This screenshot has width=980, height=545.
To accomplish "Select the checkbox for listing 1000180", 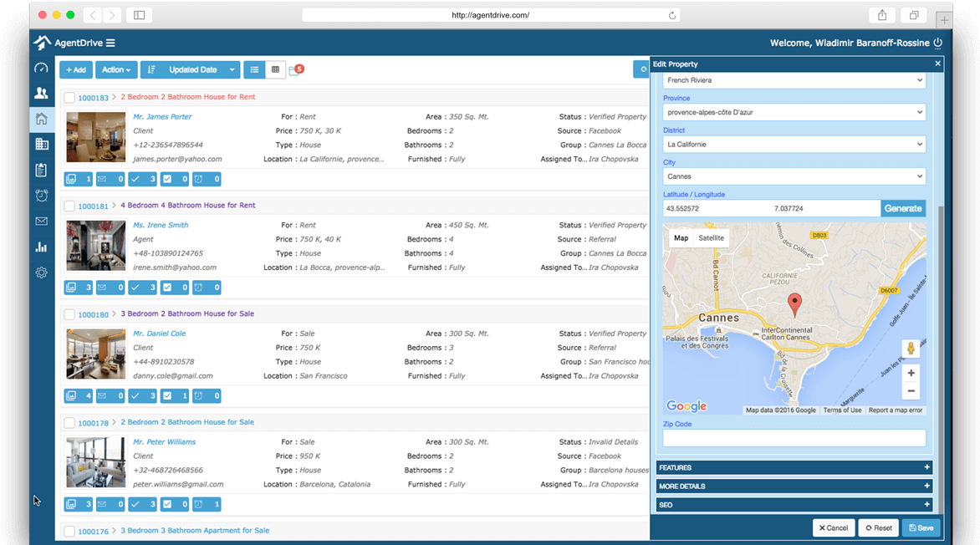I will pos(70,313).
